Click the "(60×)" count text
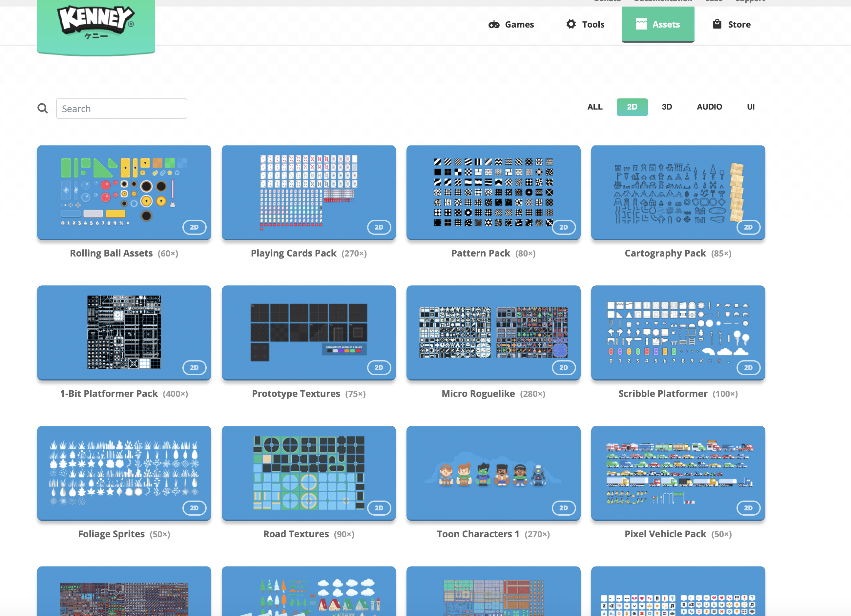The width and height of the screenshot is (851, 616). click(x=168, y=254)
